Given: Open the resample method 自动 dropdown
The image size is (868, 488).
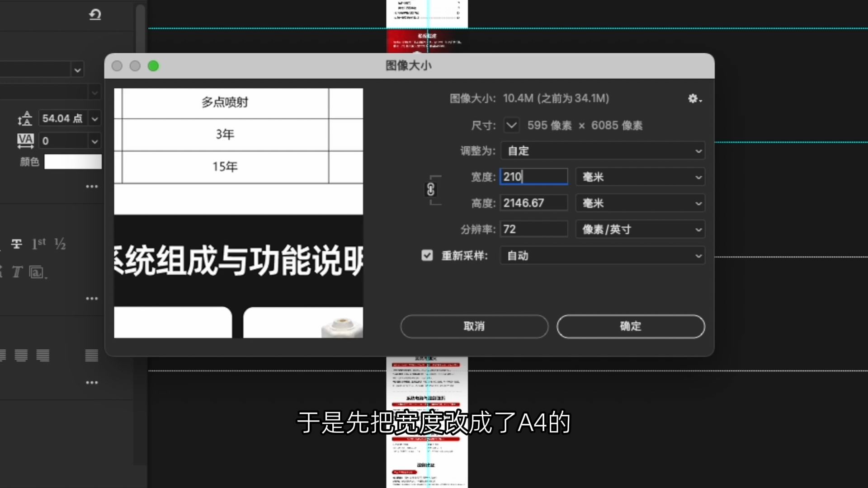Looking at the screenshot, I should [602, 256].
